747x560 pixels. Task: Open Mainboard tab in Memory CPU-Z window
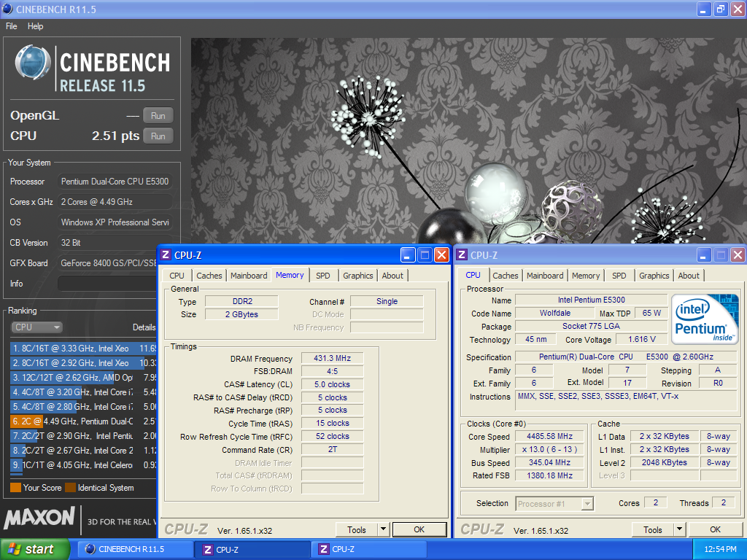point(249,276)
